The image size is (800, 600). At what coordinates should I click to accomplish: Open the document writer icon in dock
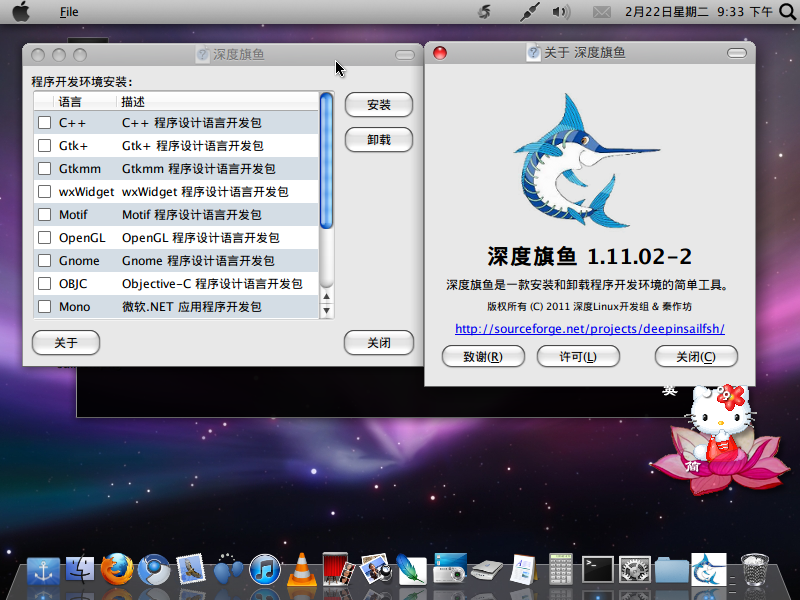(x=523, y=569)
